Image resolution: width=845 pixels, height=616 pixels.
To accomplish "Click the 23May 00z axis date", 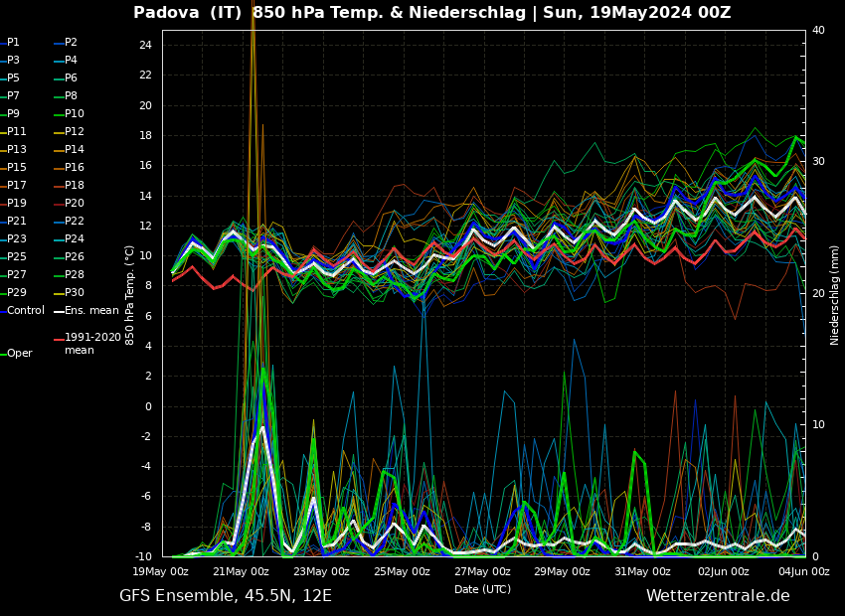I will [x=321, y=572].
